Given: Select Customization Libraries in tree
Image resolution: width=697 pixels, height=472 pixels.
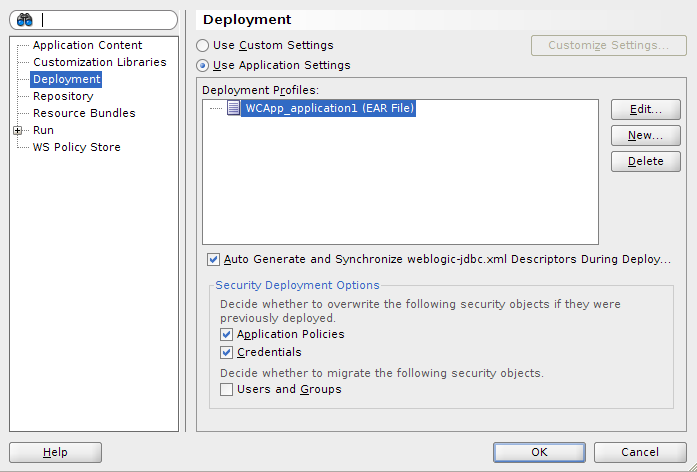Looking at the screenshot, I should click(x=99, y=62).
